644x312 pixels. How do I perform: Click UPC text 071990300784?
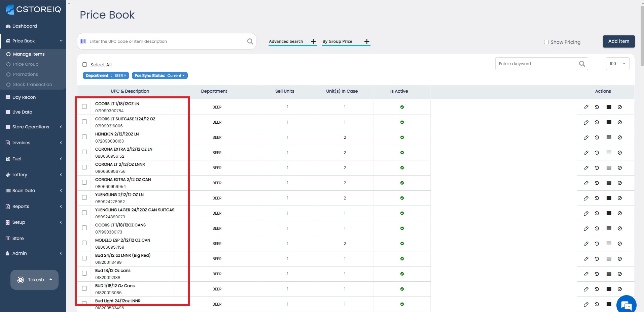point(109,111)
